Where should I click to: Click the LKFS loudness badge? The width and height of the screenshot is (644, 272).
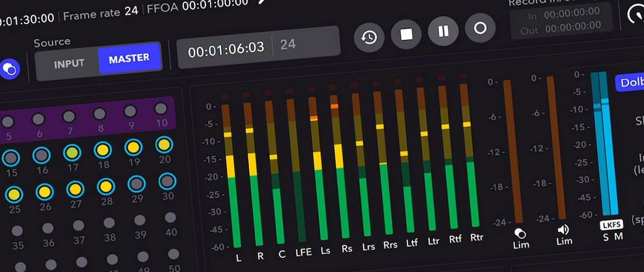(x=612, y=225)
